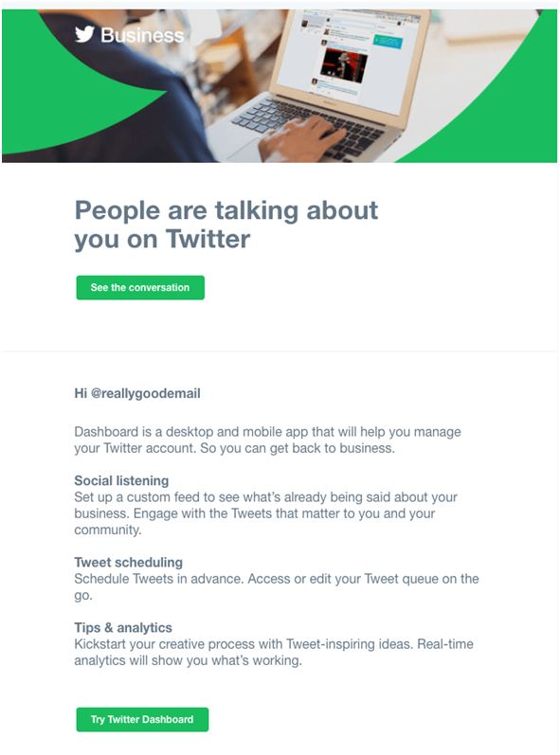
Task: Click the Tips & analytics heading
Action: [x=123, y=627]
